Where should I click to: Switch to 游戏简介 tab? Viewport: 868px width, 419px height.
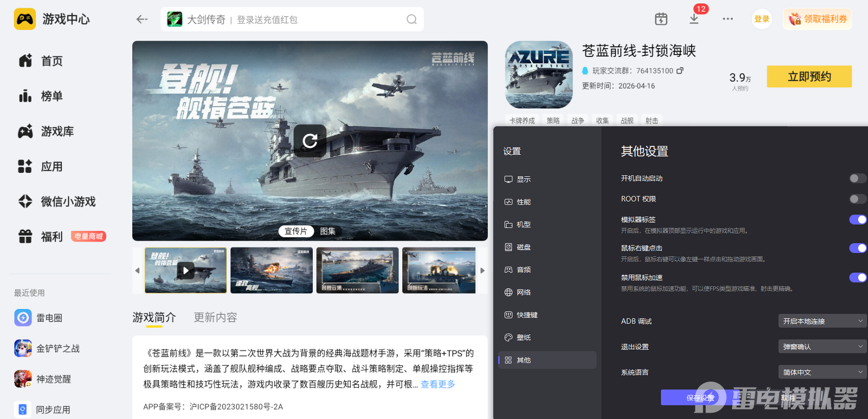click(154, 317)
